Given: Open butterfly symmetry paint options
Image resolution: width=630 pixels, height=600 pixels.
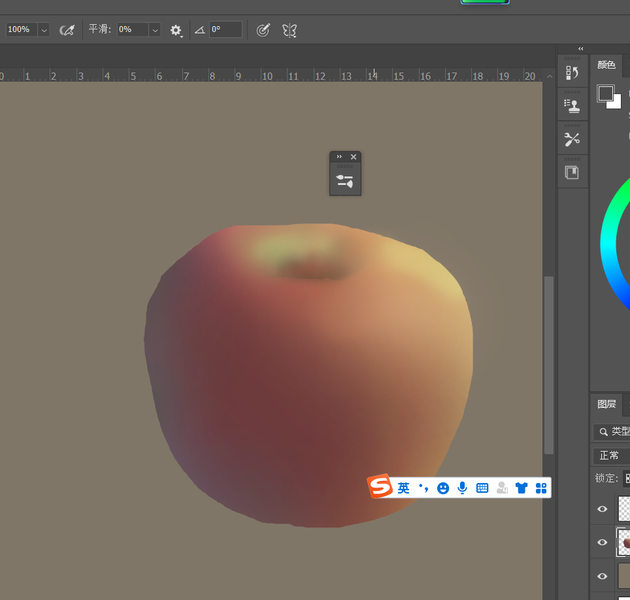Looking at the screenshot, I should [x=289, y=31].
